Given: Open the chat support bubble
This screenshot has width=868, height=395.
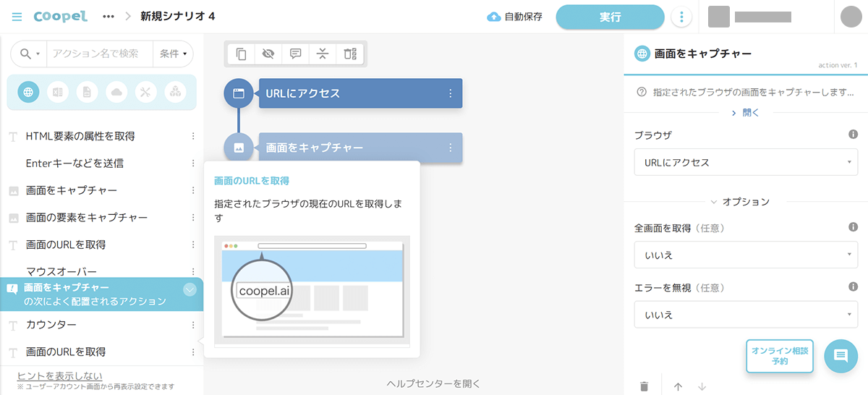Looking at the screenshot, I should coord(841,355).
